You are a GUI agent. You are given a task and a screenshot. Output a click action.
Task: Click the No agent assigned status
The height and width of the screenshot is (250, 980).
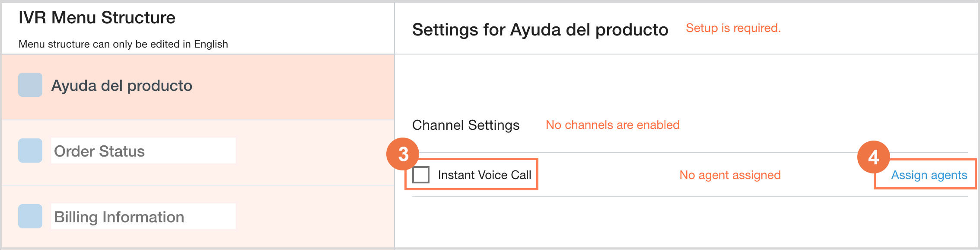[x=730, y=175]
